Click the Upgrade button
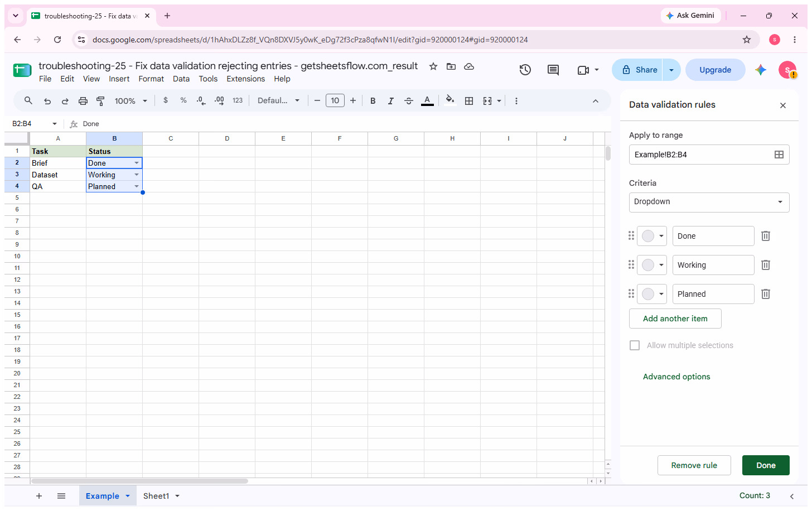This screenshot has height=511, width=812. (716, 70)
